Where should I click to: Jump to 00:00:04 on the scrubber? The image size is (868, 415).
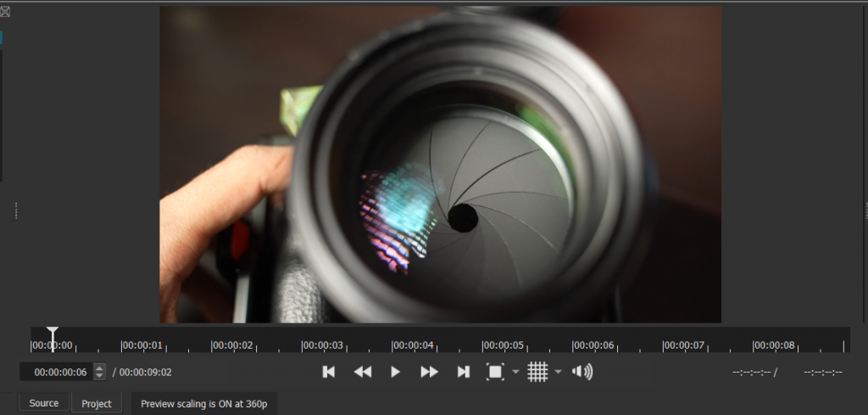(x=413, y=345)
